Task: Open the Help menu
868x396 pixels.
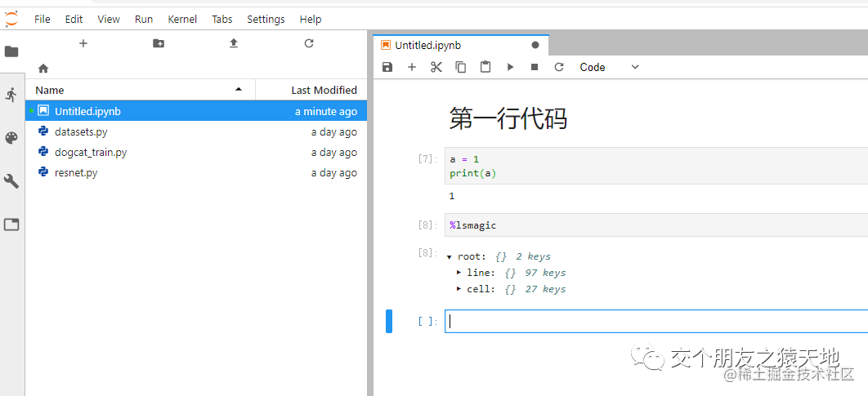Action: pyautogui.click(x=311, y=19)
